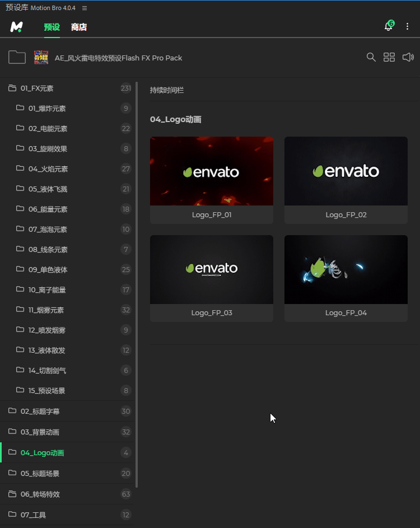Click the Logo_FP_04 caption label
The height and width of the screenshot is (528, 420).
click(346, 313)
